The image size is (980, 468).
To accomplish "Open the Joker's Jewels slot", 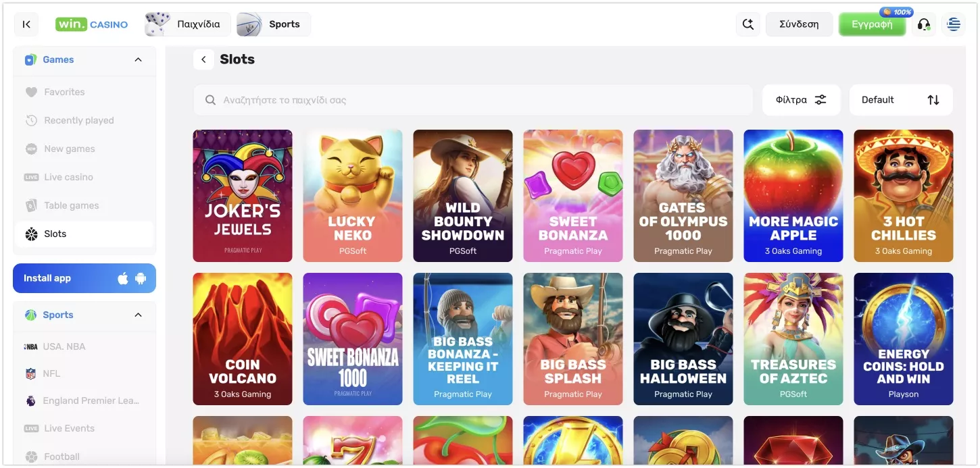I will coord(243,196).
